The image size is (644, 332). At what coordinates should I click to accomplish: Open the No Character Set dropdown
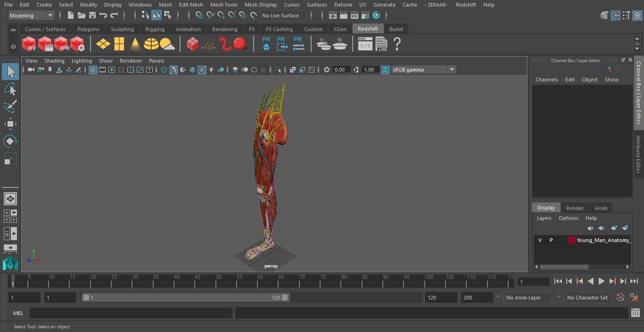[587, 298]
